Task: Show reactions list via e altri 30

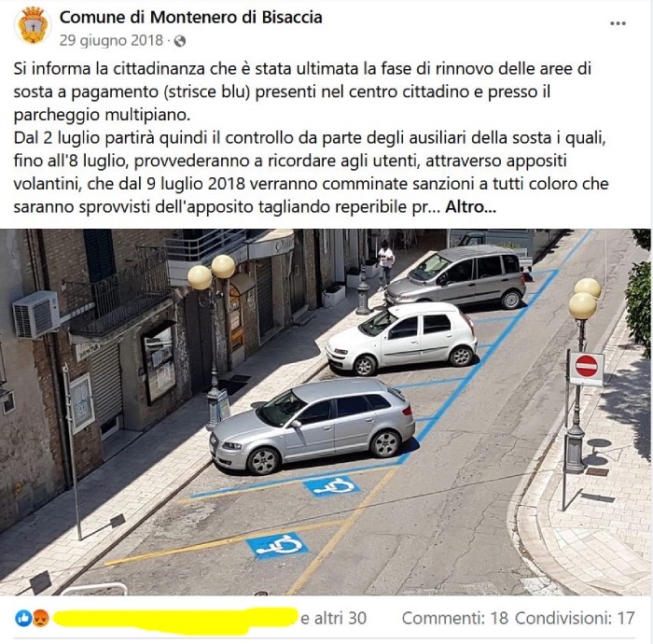Action: tap(333, 619)
